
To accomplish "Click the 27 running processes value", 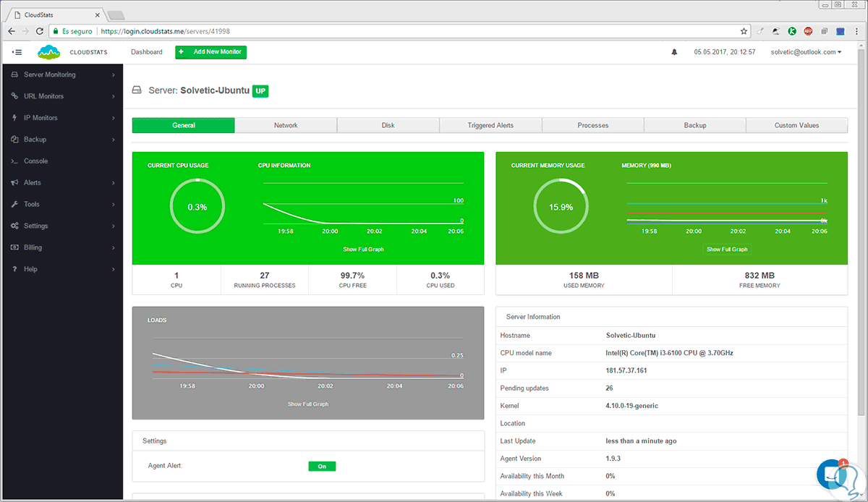I will [265, 276].
